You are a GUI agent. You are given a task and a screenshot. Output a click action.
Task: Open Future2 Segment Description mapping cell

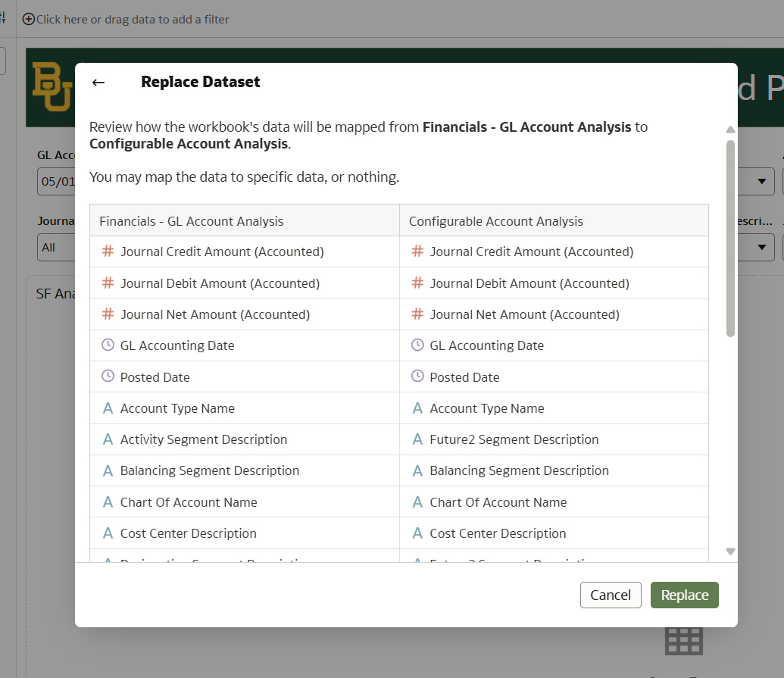[x=554, y=439]
